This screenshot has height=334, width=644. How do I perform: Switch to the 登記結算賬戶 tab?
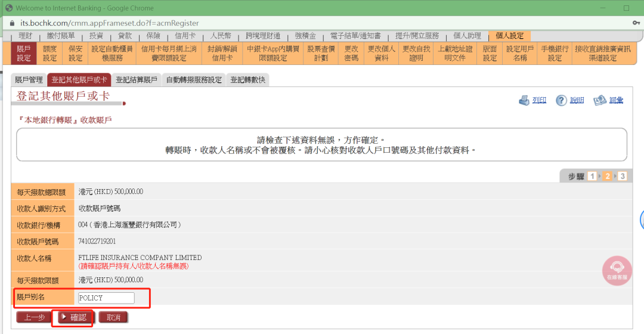click(137, 80)
